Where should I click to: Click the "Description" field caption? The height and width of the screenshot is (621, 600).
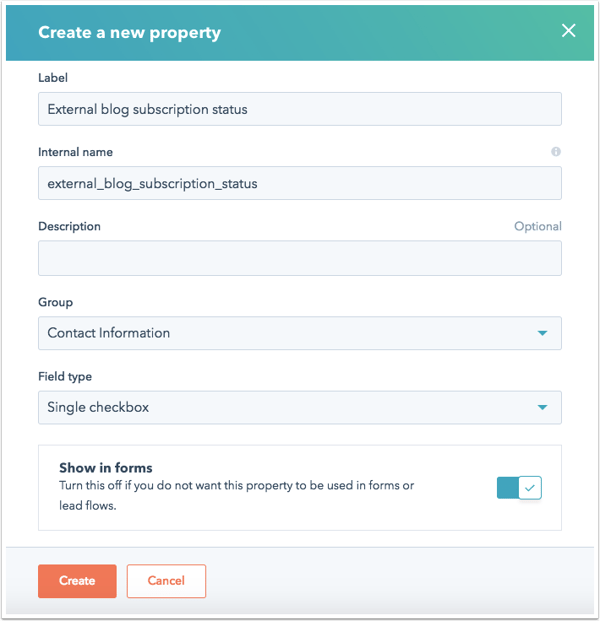click(x=69, y=226)
